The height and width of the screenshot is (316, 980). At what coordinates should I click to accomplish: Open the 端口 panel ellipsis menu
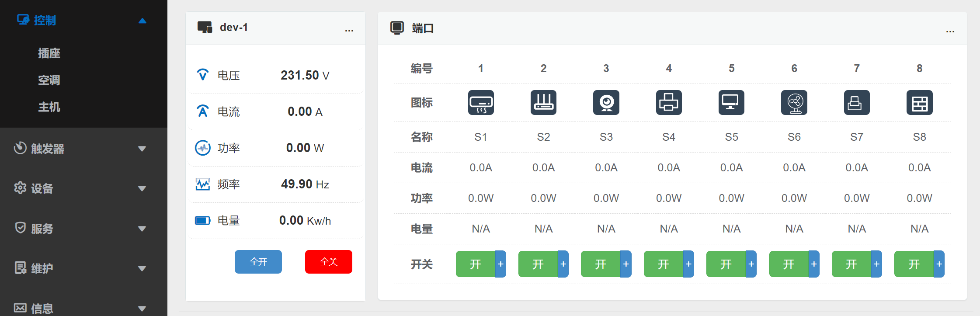[x=950, y=31]
